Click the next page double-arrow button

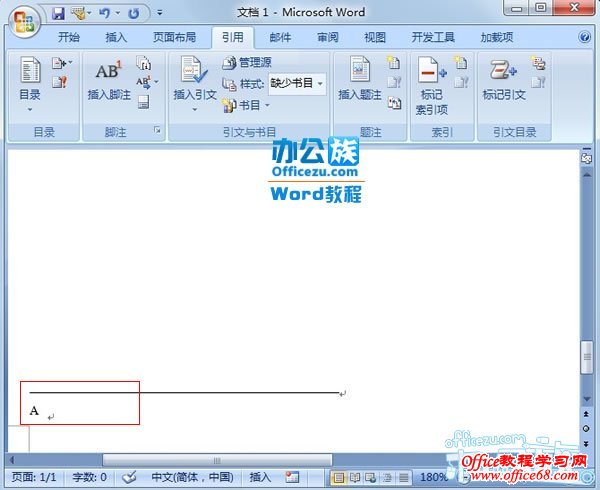coord(586,444)
